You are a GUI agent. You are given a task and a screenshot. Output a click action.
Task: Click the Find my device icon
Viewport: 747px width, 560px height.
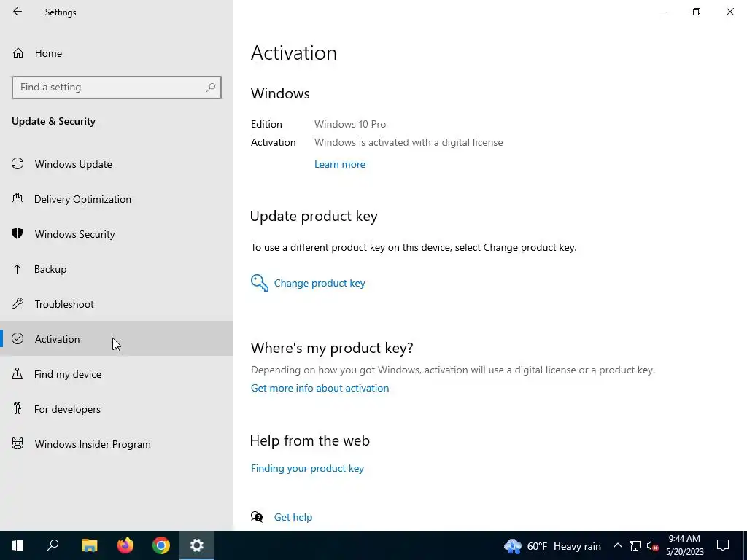click(x=18, y=374)
